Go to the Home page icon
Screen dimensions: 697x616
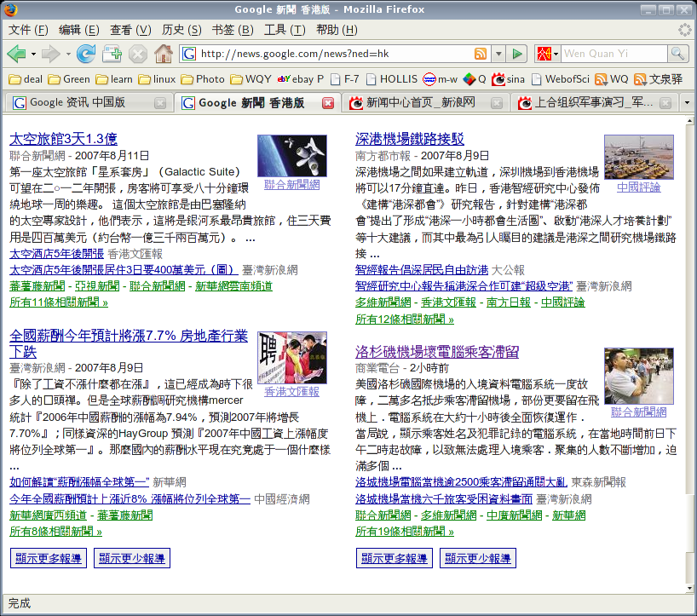pyautogui.click(x=164, y=54)
